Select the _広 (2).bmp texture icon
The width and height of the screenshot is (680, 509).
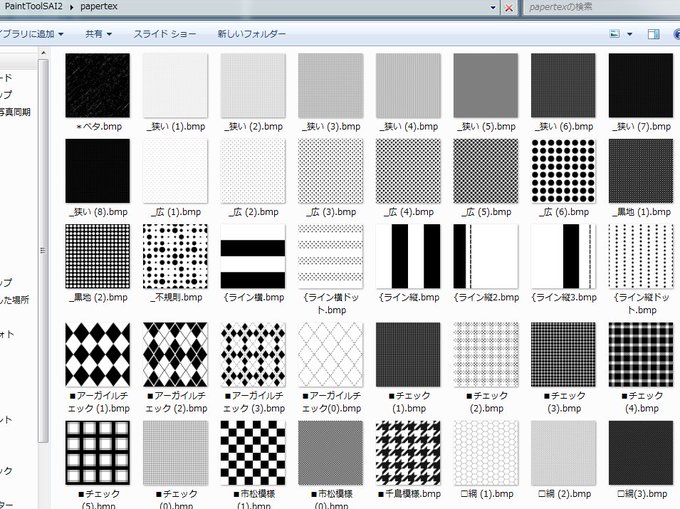(253, 171)
